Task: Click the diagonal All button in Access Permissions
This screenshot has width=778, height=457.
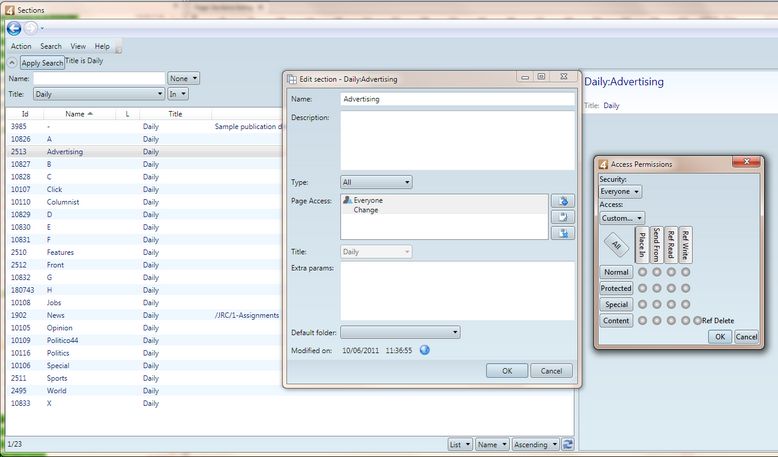Action: point(616,245)
